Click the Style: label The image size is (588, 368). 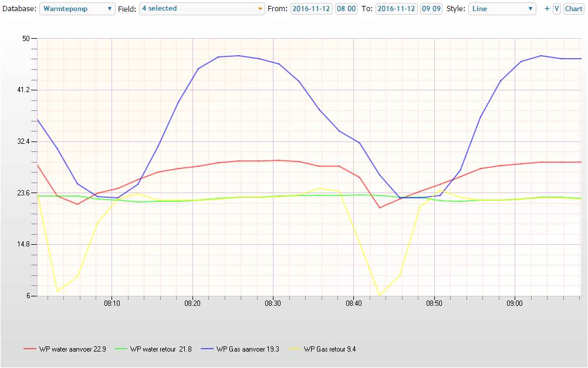tap(455, 9)
